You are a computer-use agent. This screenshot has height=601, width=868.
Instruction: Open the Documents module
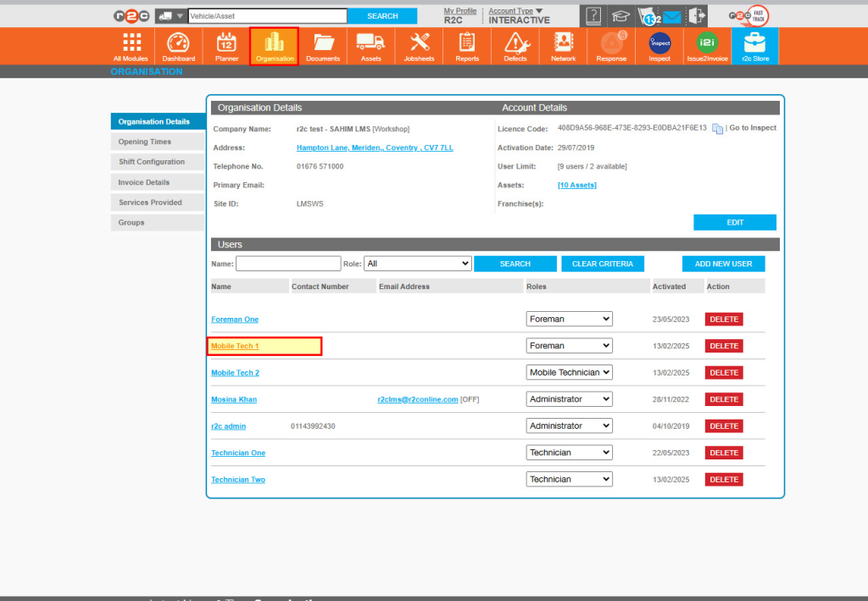(322, 46)
